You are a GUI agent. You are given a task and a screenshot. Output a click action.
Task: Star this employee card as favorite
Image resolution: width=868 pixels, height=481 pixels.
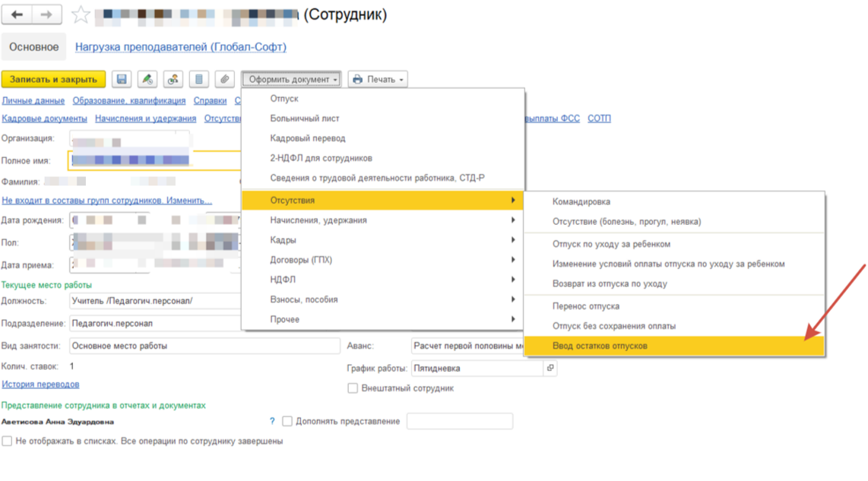tap(81, 15)
